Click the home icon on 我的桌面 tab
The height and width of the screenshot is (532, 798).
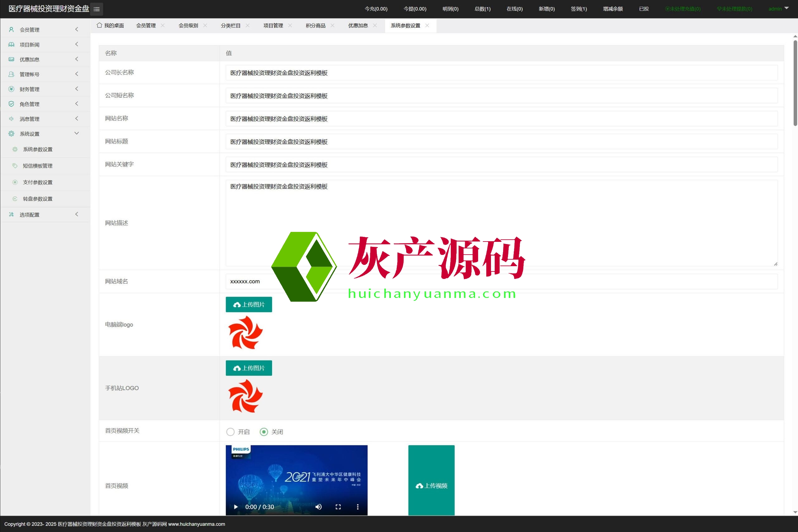(x=99, y=26)
